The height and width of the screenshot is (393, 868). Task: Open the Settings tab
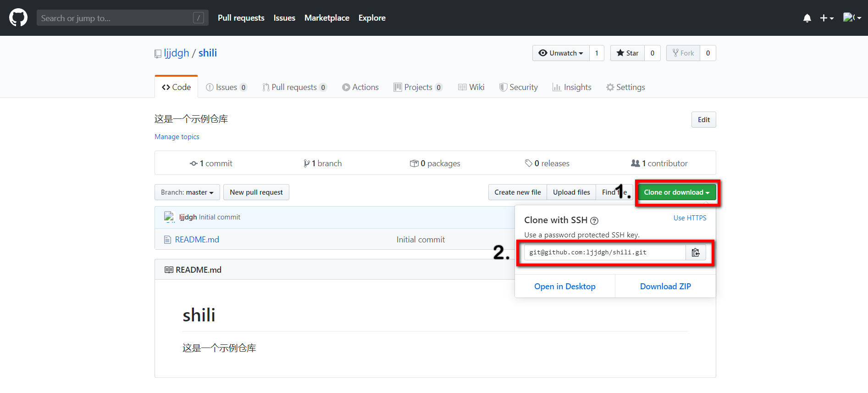(625, 87)
